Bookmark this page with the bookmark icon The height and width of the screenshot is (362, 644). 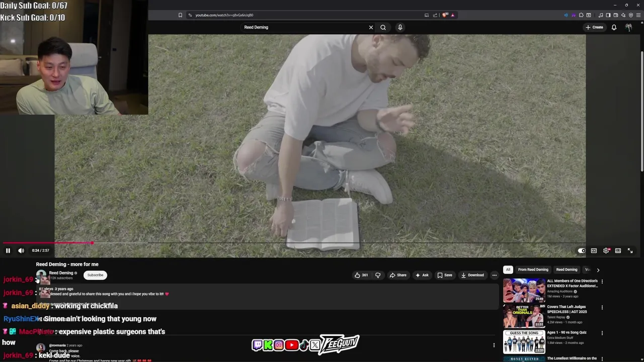180,15
